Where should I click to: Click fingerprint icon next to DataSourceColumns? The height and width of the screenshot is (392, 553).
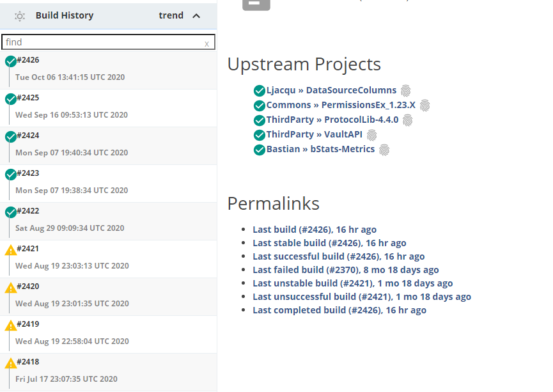click(405, 91)
